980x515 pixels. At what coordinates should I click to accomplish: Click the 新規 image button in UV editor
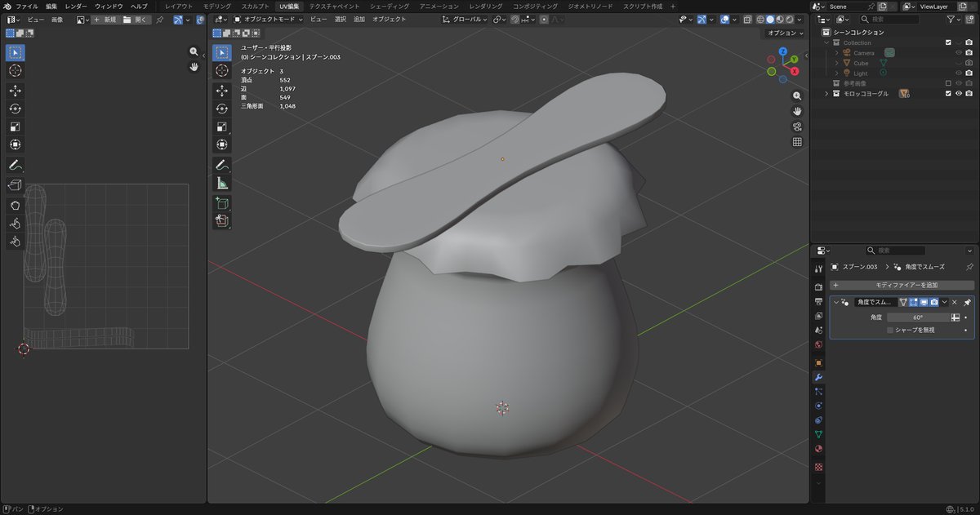105,19
